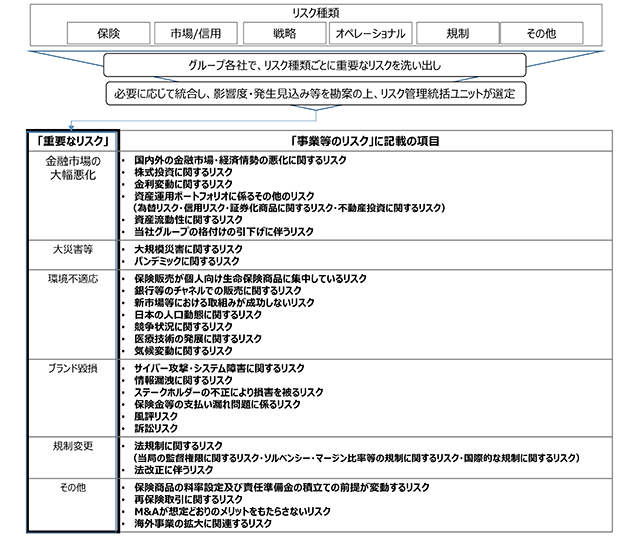
Task: Click 資産流動性に関するリスク line
Action: click(188, 219)
